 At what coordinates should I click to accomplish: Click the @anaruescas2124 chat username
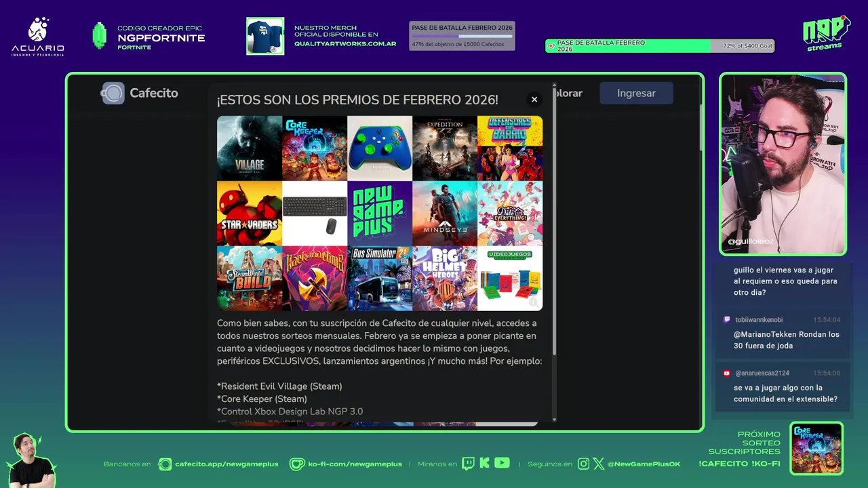point(762,373)
